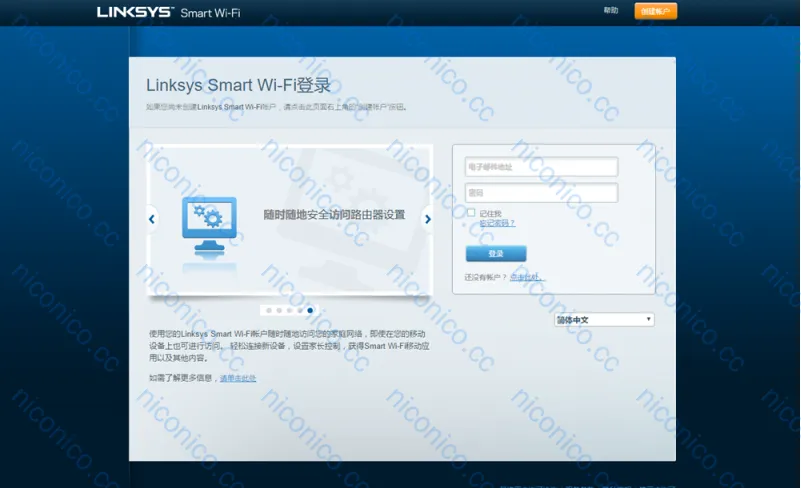Click the Linksys Smart Wi-Fi登录 heading
The image size is (801, 488).
click(x=239, y=85)
